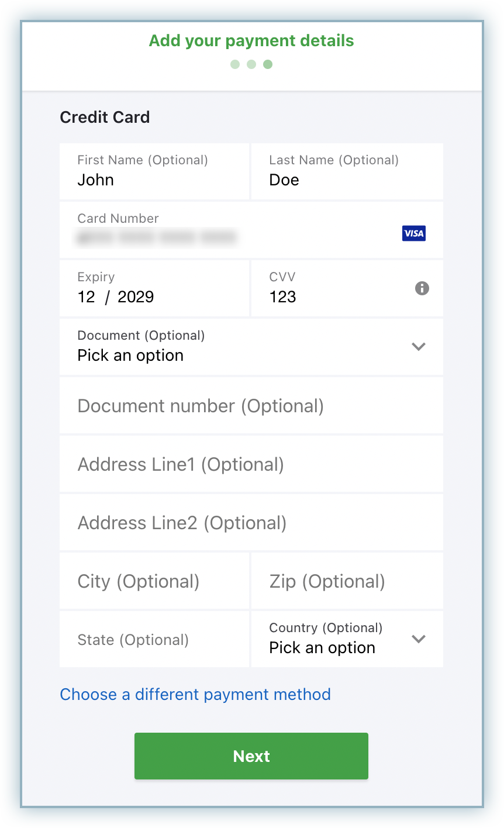Click the third progress step dot

[x=268, y=64]
